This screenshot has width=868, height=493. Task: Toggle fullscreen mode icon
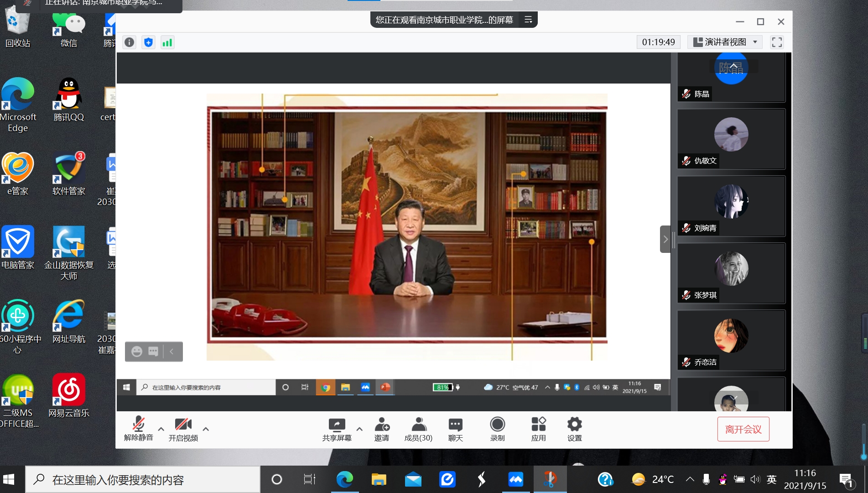pos(777,42)
